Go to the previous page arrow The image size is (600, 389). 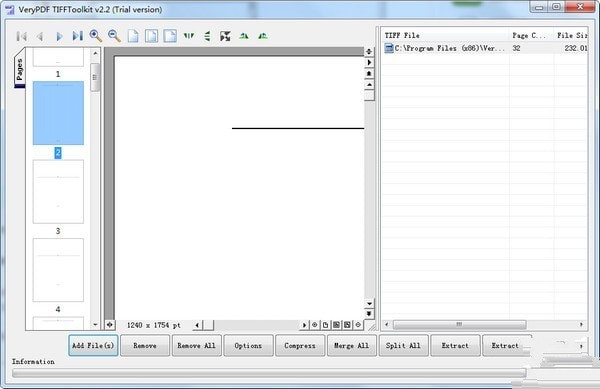coord(40,36)
